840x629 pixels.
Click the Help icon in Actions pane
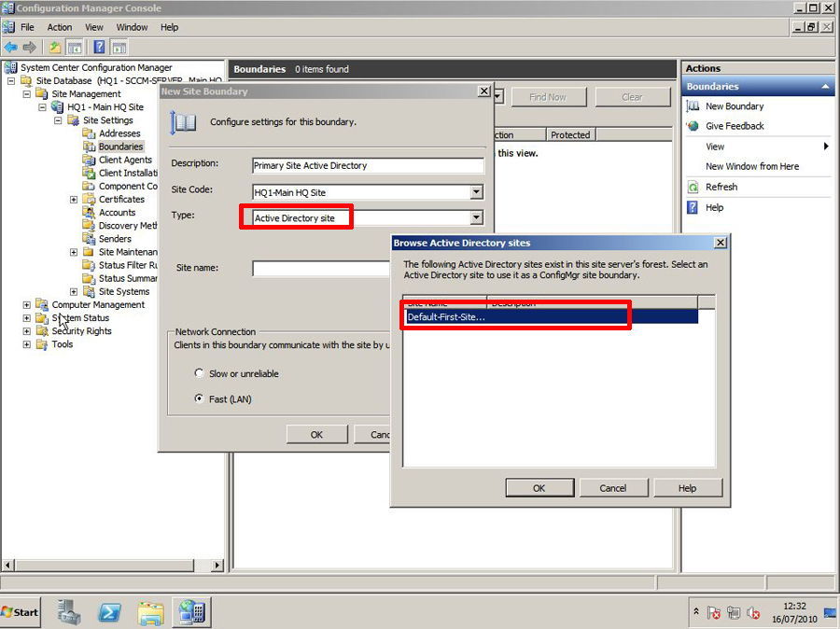[x=693, y=207]
